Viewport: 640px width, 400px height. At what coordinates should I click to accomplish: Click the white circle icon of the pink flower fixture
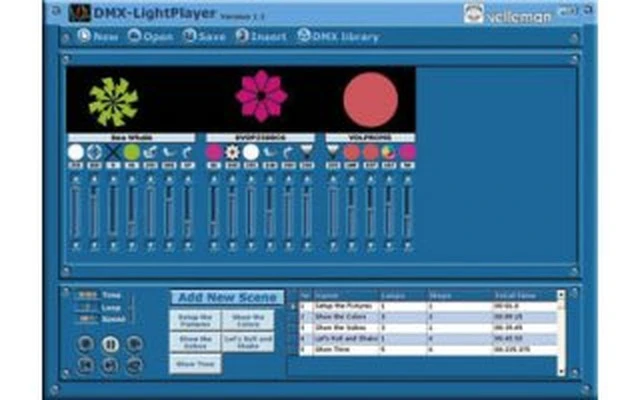[251, 152]
